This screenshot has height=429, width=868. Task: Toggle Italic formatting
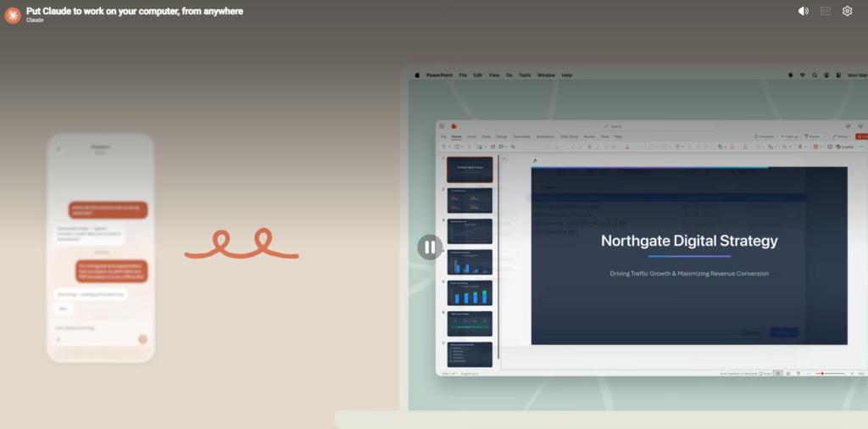[598, 147]
